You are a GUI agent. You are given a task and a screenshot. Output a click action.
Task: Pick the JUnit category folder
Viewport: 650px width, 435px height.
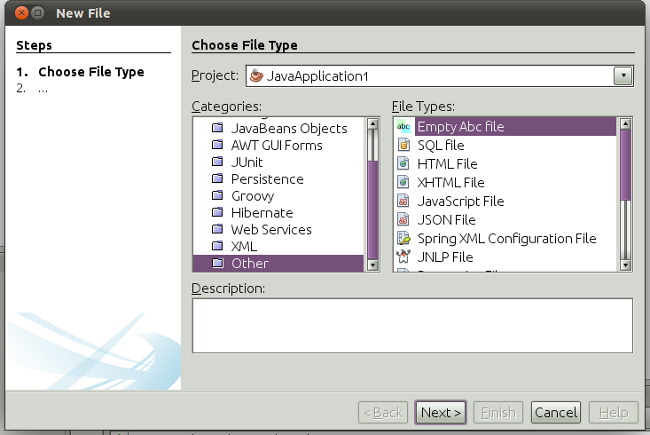[250, 162]
